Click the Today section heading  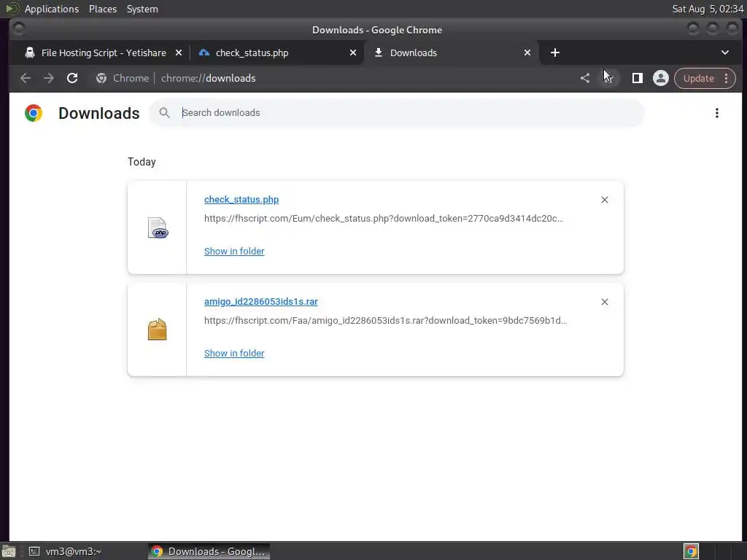(x=142, y=162)
